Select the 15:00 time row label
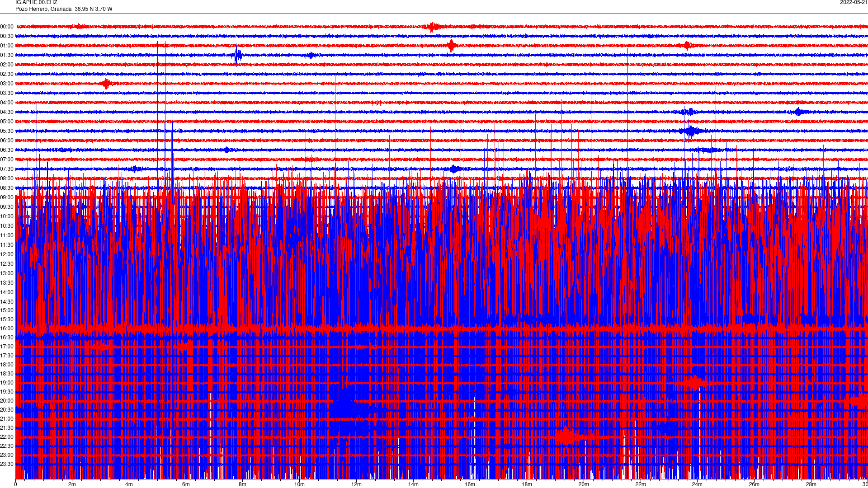 [7, 310]
